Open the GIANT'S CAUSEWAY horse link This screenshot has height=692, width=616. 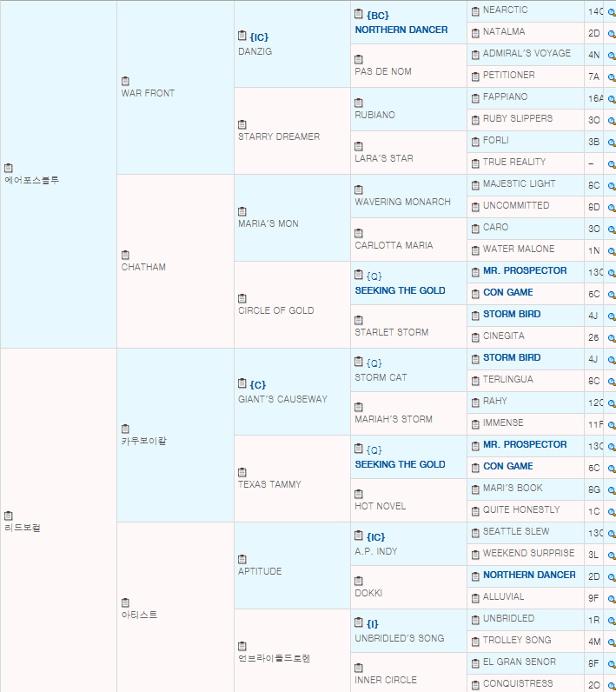click(x=282, y=399)
